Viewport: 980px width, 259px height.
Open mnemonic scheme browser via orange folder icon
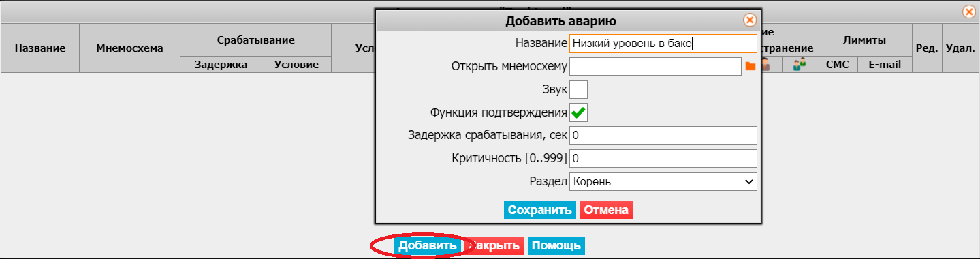click(750, 65)
